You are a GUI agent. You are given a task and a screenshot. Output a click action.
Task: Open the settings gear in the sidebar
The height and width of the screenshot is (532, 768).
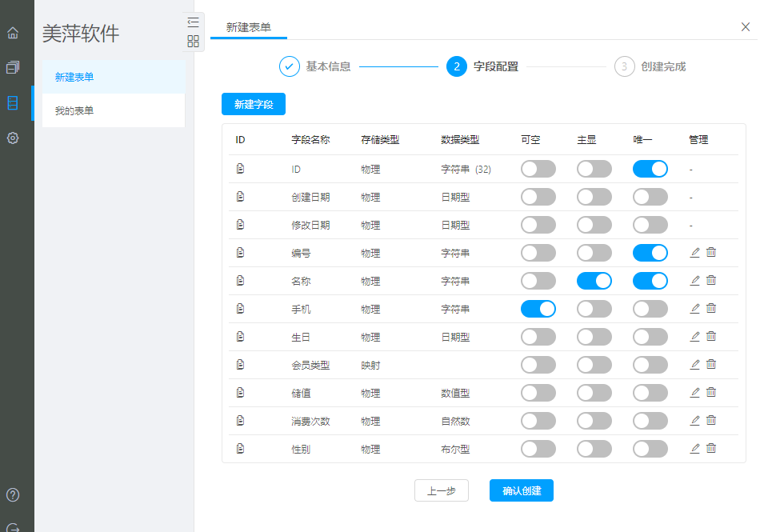coord(13,138)
